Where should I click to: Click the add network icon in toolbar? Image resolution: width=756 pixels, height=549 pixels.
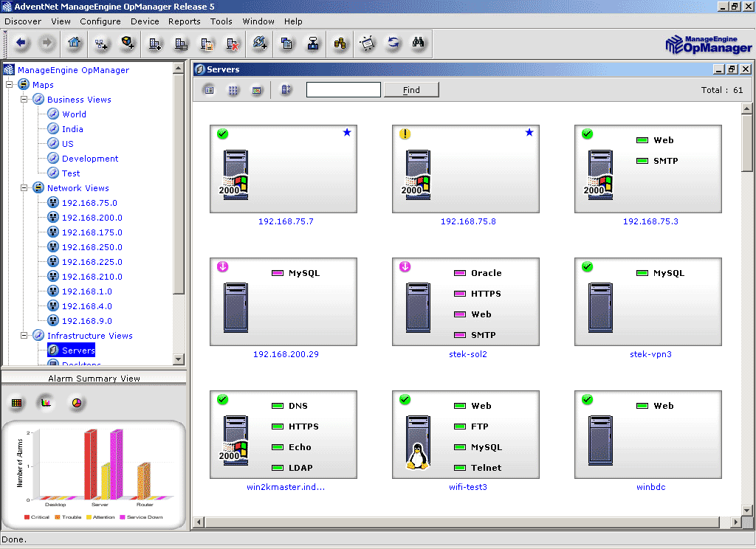100,44
